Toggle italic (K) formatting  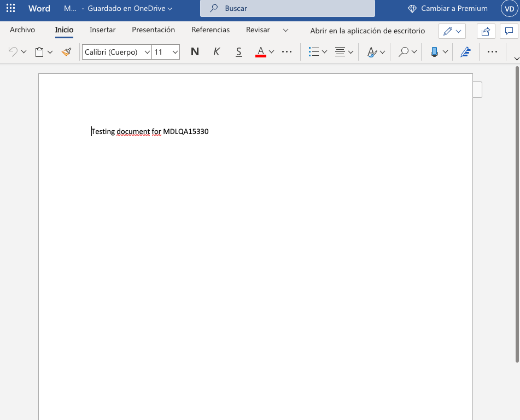(x=217, y=52)
